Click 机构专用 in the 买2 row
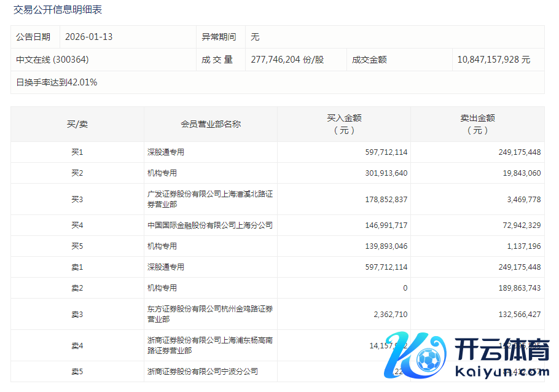559x392 pixels. click(162, 173)
